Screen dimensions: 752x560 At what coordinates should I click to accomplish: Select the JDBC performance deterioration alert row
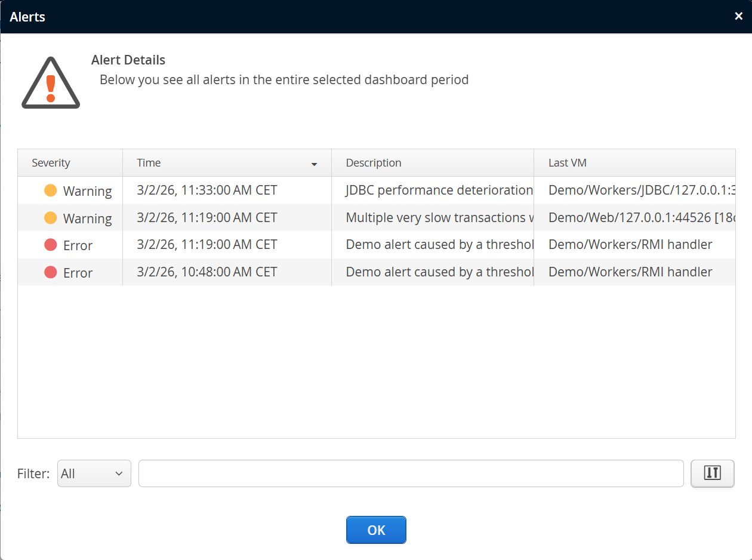[439, 190]
